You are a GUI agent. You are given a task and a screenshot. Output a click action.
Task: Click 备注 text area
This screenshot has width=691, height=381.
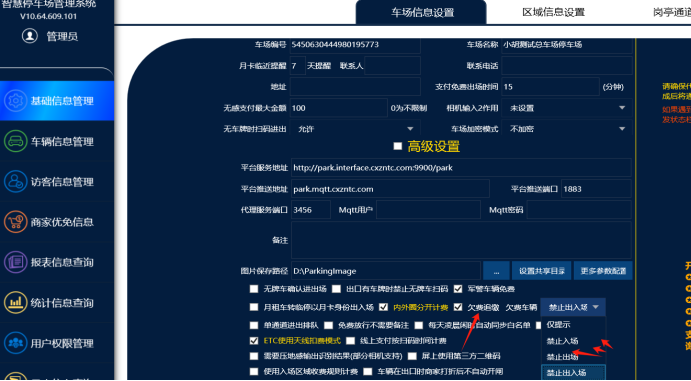coord(461,240)
